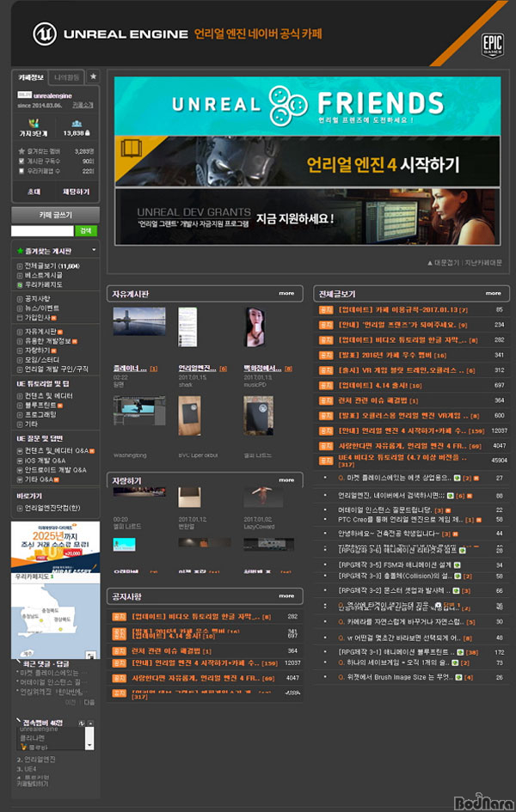Open [RPG제작 3-5] FSM과 애니메이션 설계 post
Image resolution: width=516 pixels, height=812 pixels.
[x=395, y=565]
